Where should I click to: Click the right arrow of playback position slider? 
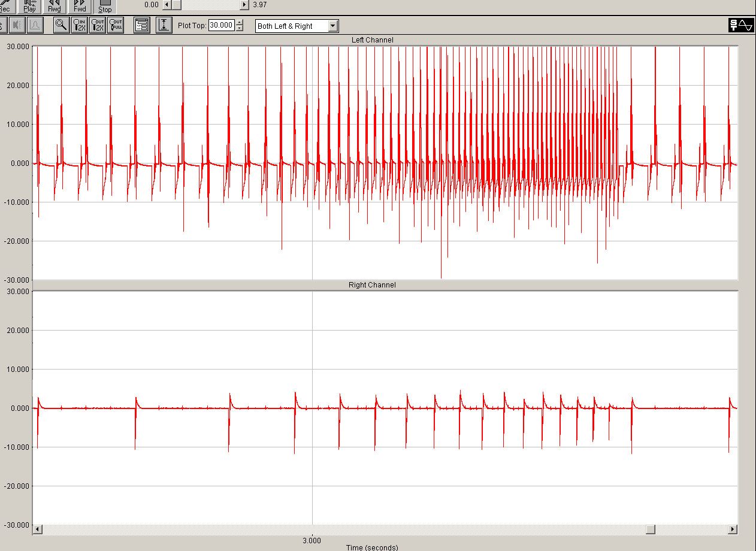(x=244, y=5)
